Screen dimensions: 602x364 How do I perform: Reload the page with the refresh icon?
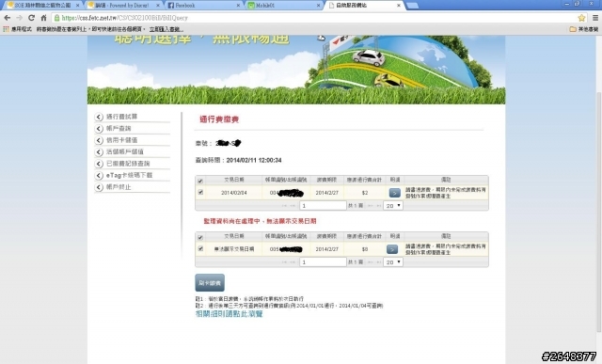tap(31, 18)
